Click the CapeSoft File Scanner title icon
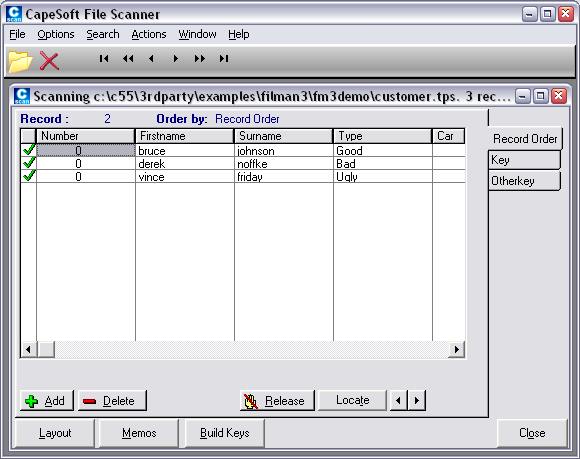 [14, 14]
